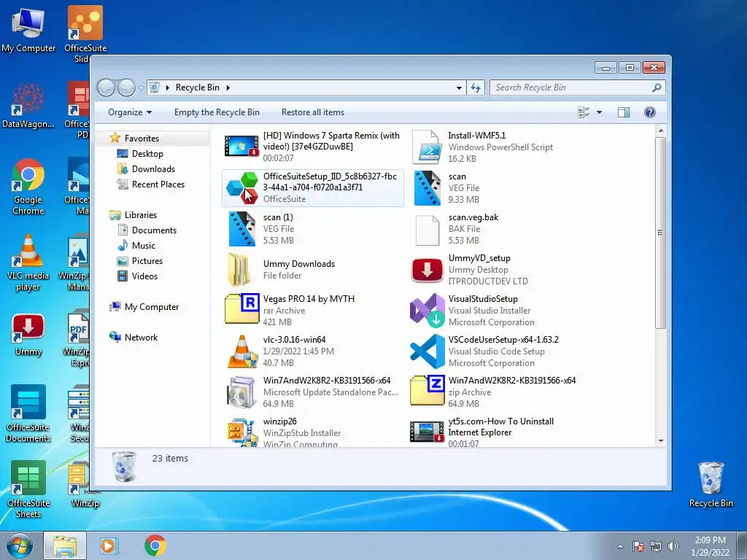Screen dimensions: 747x560
Task: Select the Win7AndW2K8R2 Microsoft Update Standalone package
Action: pos(312,392)
